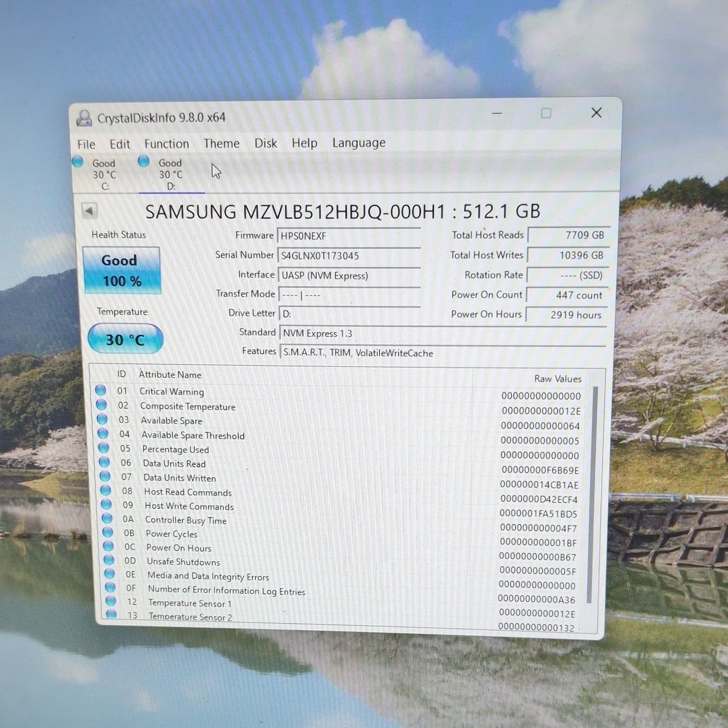
Task: Click the status orb for Percentage Used
Action: tap(104, 447)
